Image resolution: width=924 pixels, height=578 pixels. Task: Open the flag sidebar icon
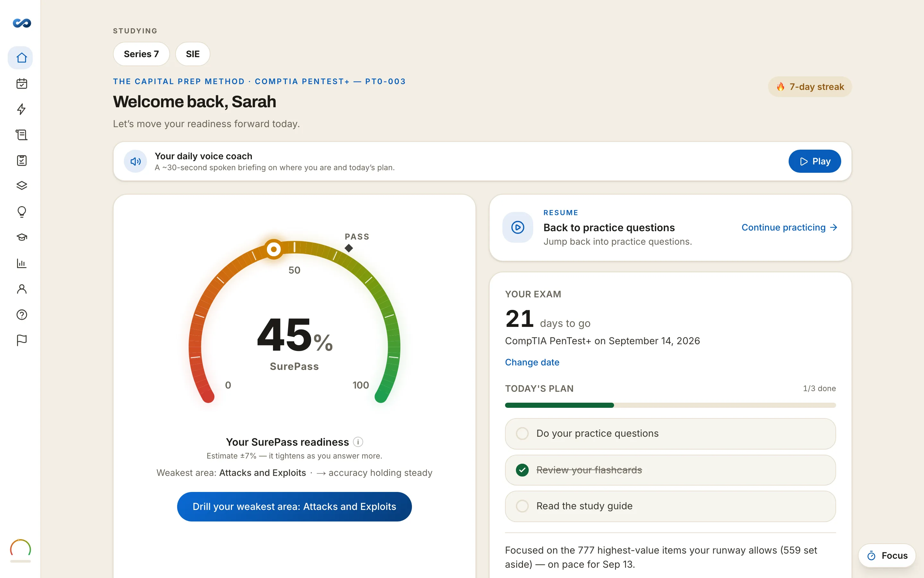point(21,340)
